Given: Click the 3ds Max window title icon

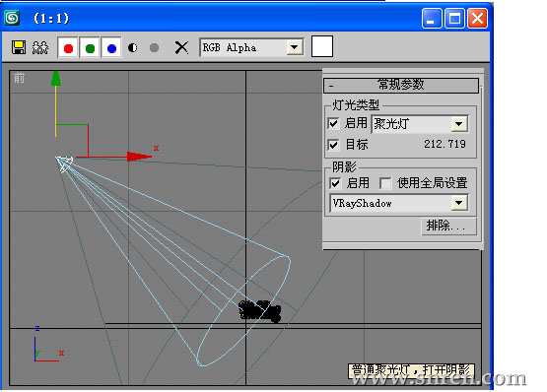Looking at the screenshot, I should tap(12, 18).
